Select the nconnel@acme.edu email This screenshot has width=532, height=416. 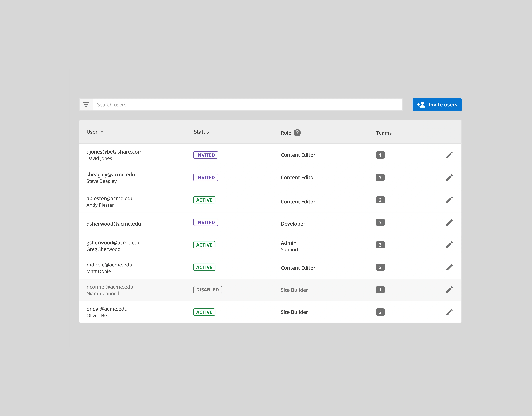click(110, 287)
